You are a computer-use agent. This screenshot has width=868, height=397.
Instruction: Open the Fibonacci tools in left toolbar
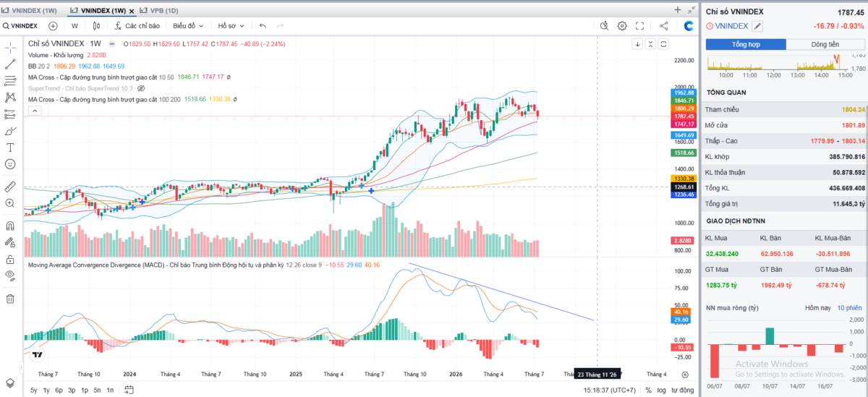click(10, 80)
